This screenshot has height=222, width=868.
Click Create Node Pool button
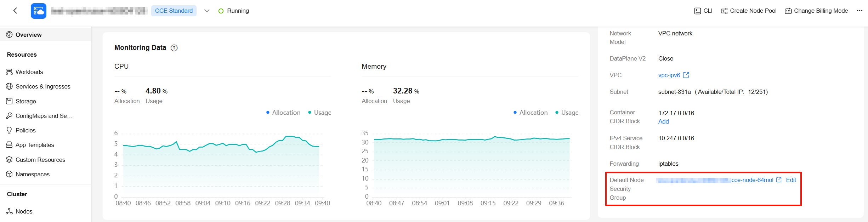[x=749, y=11]
